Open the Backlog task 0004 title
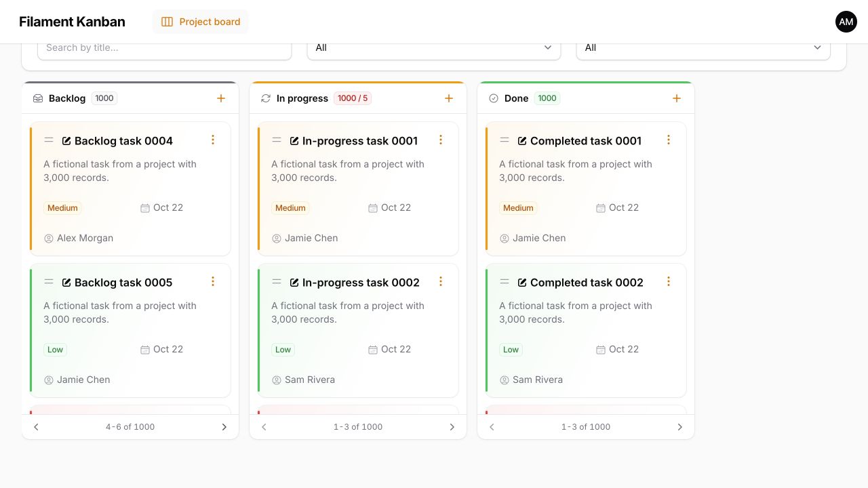The image size is (868, 488). 123,141
